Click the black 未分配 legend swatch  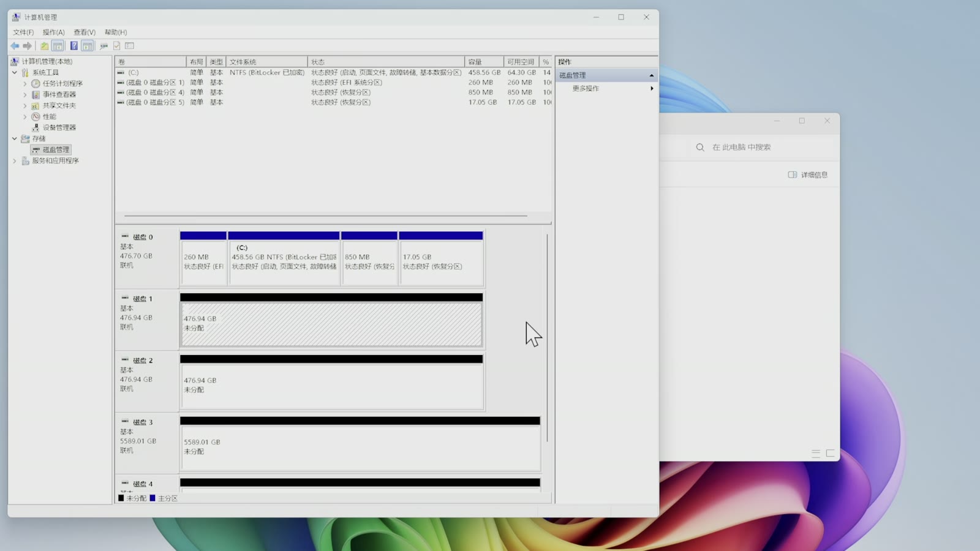tap(121, 498)
